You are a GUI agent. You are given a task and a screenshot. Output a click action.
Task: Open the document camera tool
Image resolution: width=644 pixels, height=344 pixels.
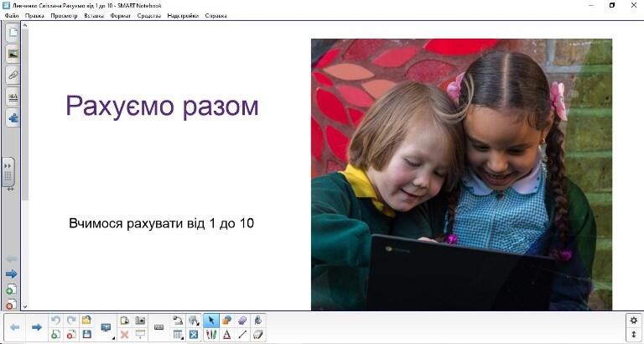tap(178, 321)
